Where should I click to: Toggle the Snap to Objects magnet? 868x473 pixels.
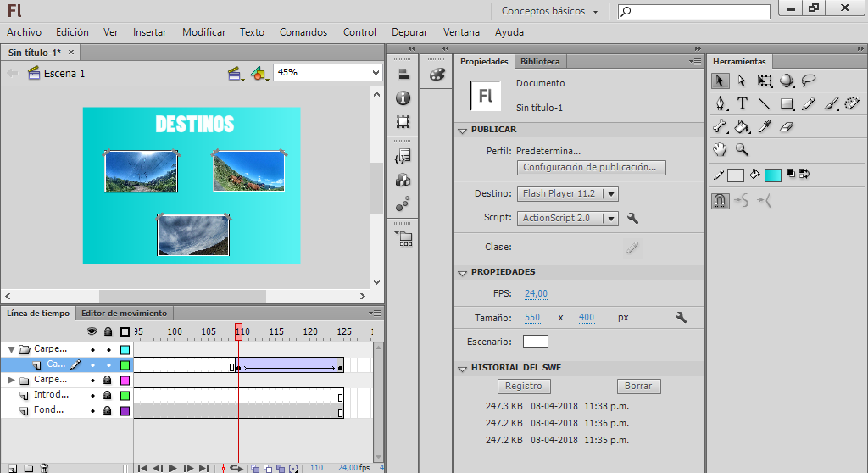point(720,201)
